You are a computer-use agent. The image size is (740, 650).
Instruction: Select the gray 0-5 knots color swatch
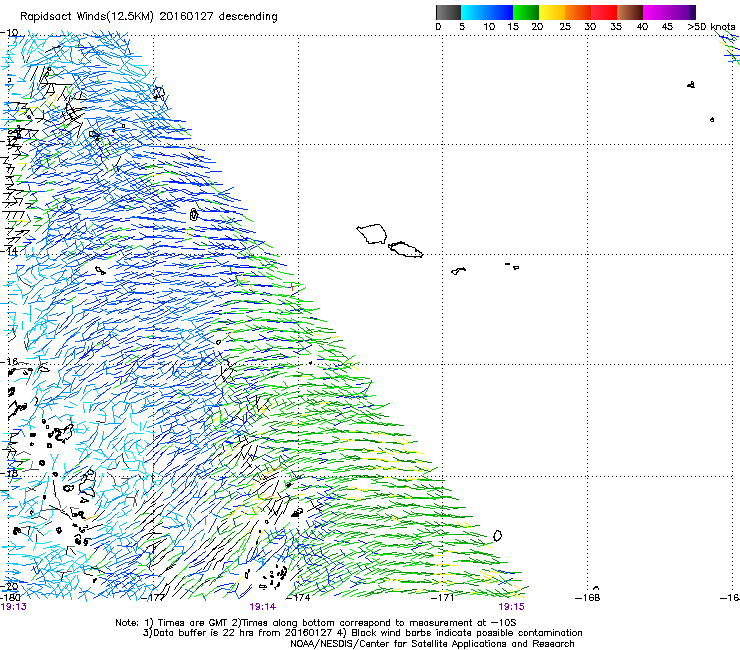coord(448,12)
